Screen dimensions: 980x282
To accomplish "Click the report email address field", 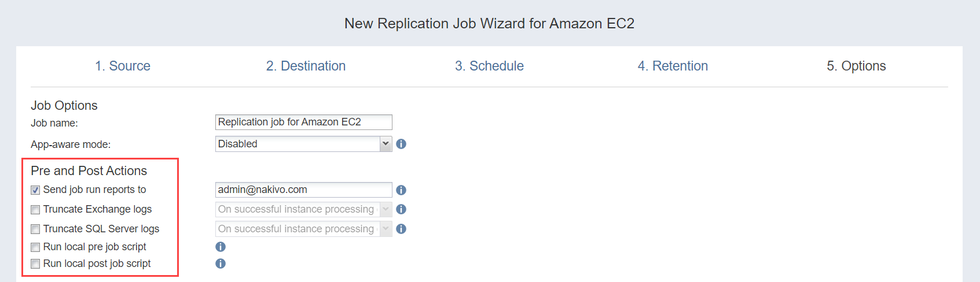I will (303, 190).
